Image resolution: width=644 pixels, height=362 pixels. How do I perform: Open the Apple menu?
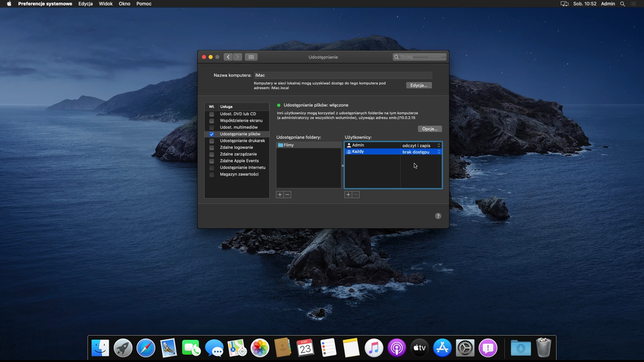click(x=9, y=4)
